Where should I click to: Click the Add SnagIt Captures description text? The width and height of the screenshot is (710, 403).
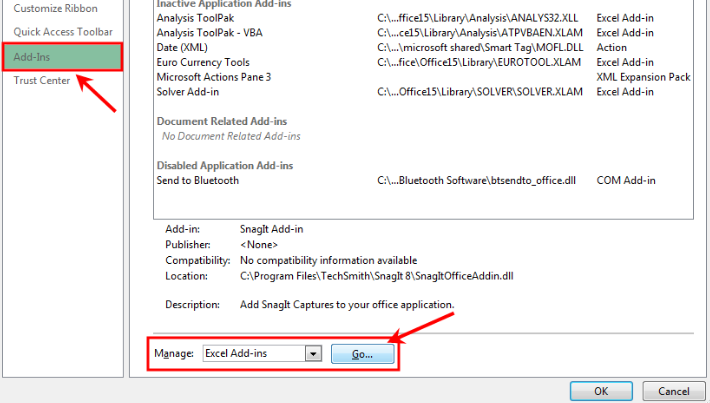[347, 305]
